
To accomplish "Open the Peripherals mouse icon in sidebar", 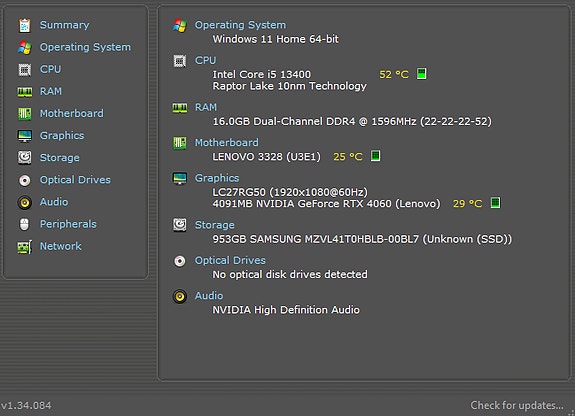I will tap(25, 224).
